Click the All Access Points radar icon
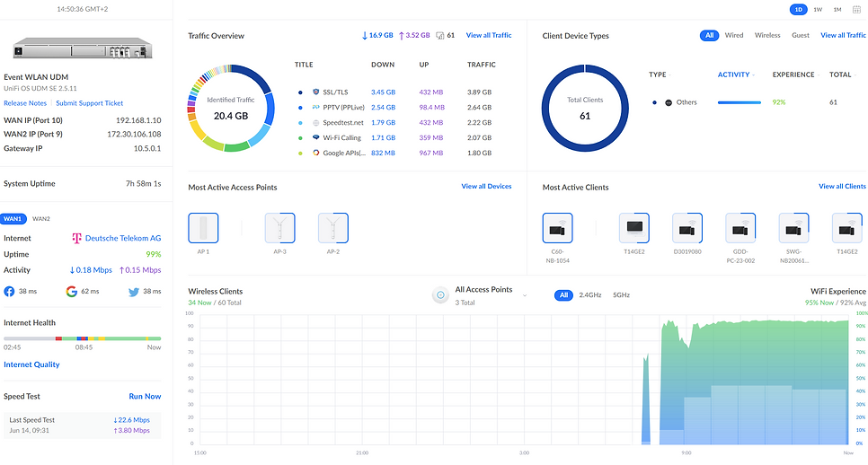This screenshot has height=465, width=868. (x=440, y=295)
